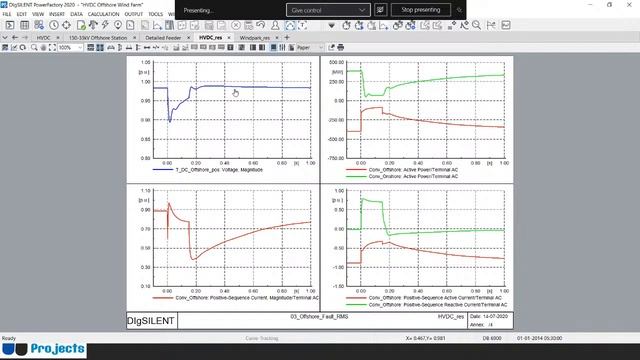Click the flags icon beside the magnifier

(x=491, y=25)
